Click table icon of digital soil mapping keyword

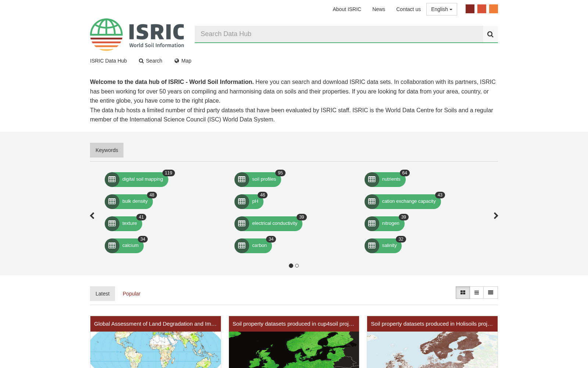112,180
